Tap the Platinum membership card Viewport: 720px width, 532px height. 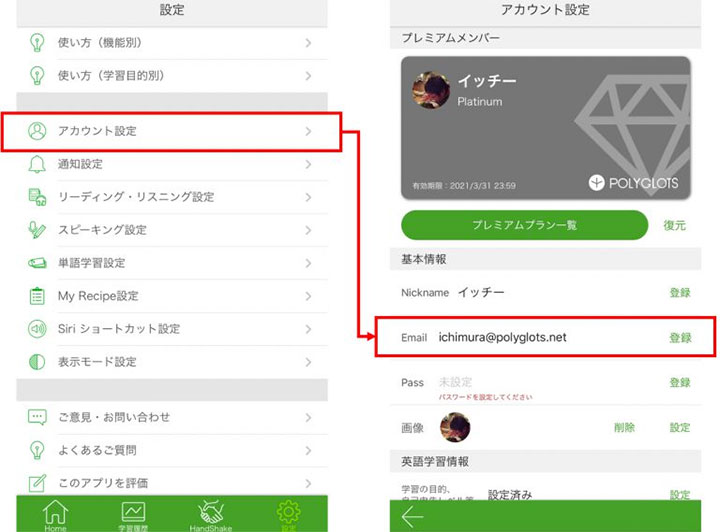[x=546, y=128]
